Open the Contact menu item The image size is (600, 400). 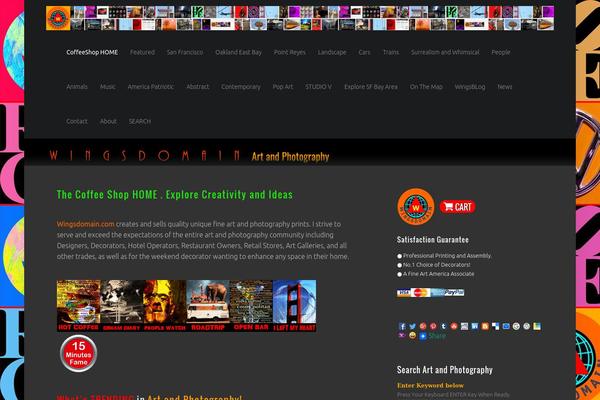(x=77, y=121)
